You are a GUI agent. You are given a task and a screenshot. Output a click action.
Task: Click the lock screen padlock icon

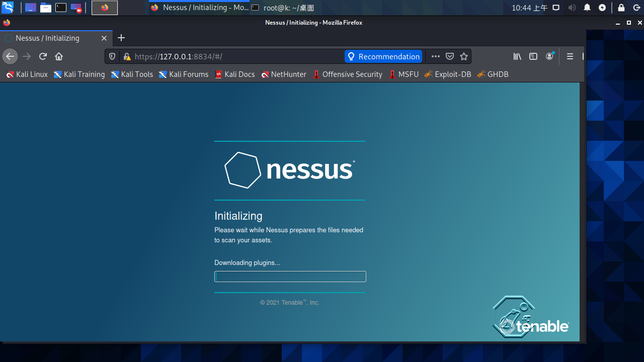[x=621, y=8]
